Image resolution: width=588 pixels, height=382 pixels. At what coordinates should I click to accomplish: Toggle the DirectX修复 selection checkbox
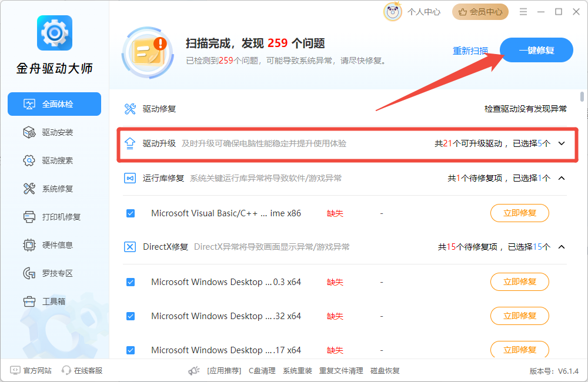click(130, 247)
